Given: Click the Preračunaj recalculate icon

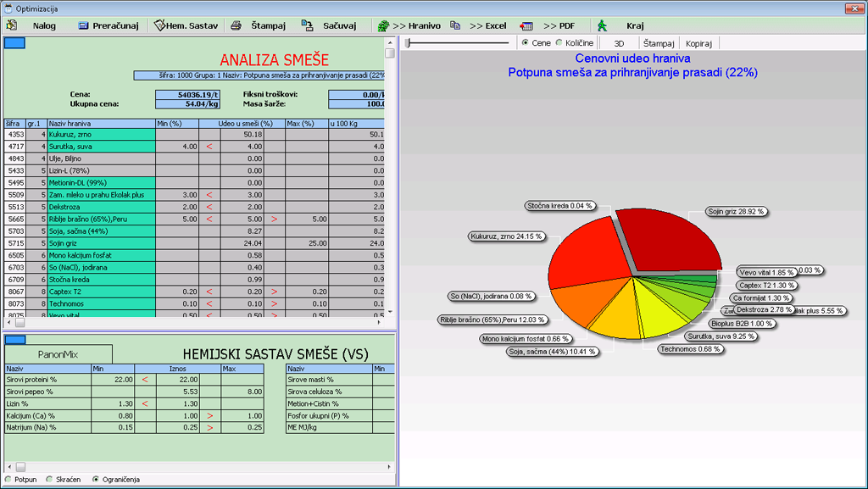Looking at the screenshot, I should 83,25.
